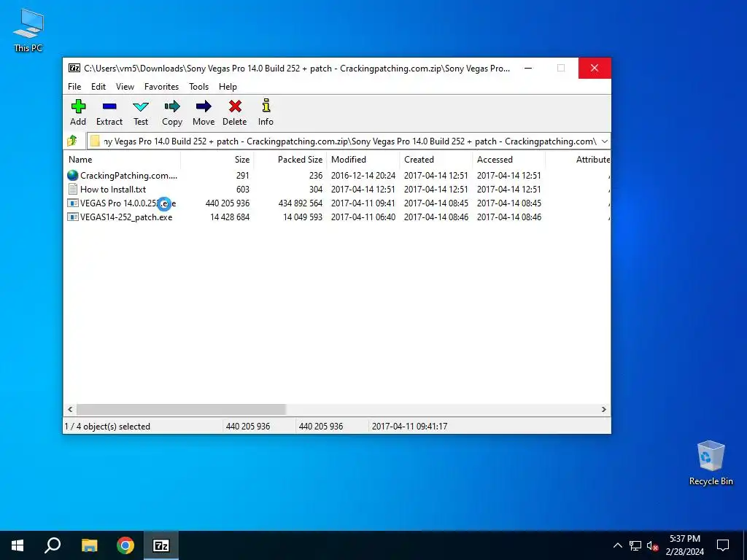747x560 pixels.
Task: Click the network tray icon
Action: click(x=635, y=545)
